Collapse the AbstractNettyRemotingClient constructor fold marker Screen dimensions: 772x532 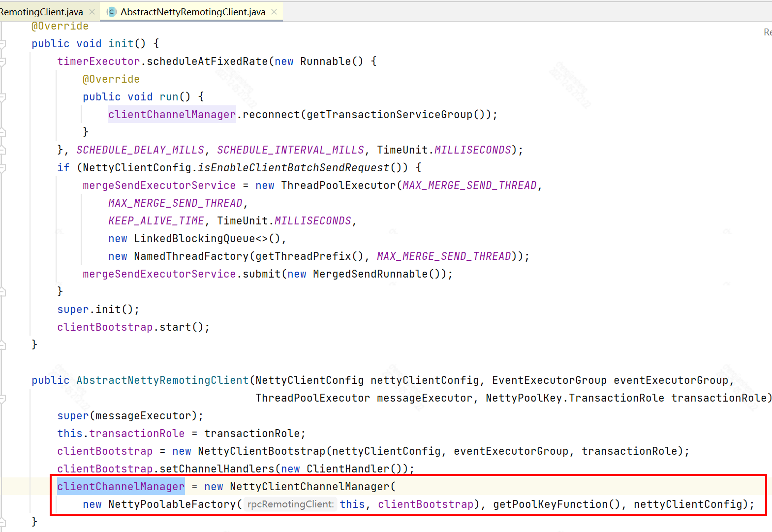2,399
